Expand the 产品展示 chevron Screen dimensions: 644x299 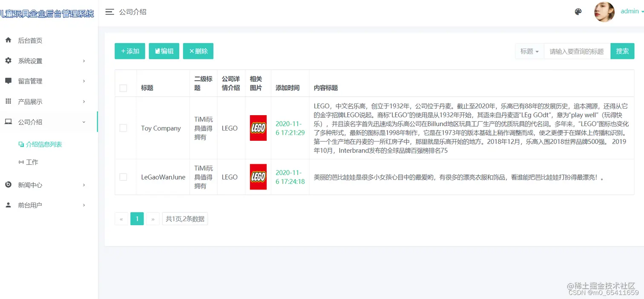click(84, 102)
